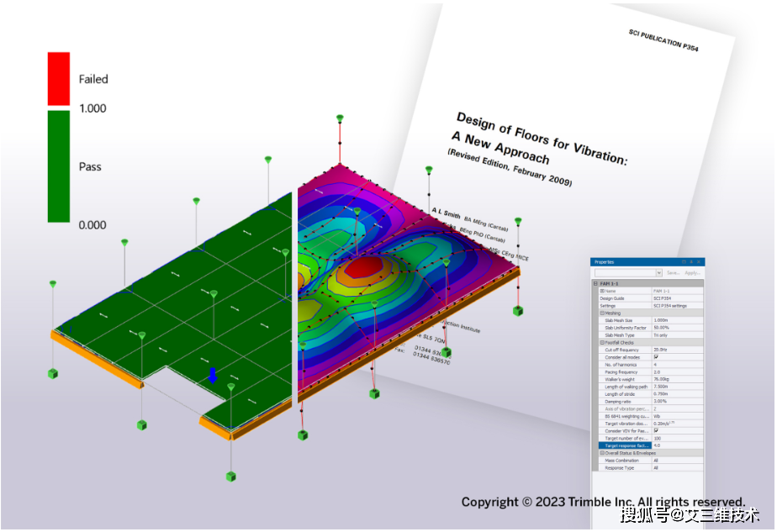
Task: Click the SCI PUBLICATION P354 heading
Action: tap(663, 40)
